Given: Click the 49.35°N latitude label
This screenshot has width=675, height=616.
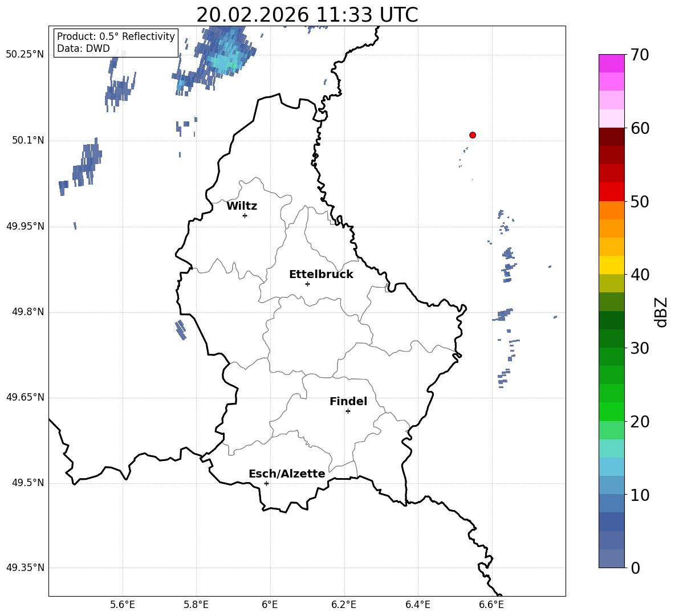Looking at the screenshot, I should click(25, 568).
